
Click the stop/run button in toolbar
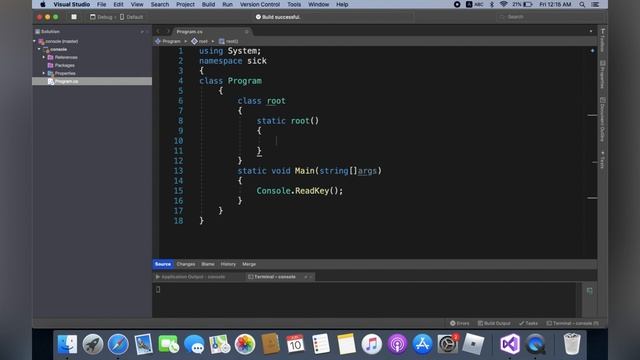click(74, 17)
